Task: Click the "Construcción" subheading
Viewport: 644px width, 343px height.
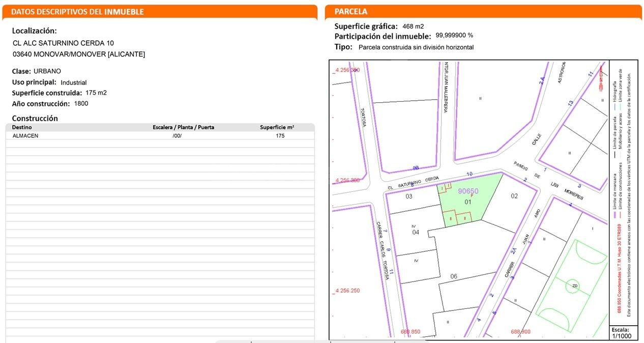Action: [x=35, y=119]
